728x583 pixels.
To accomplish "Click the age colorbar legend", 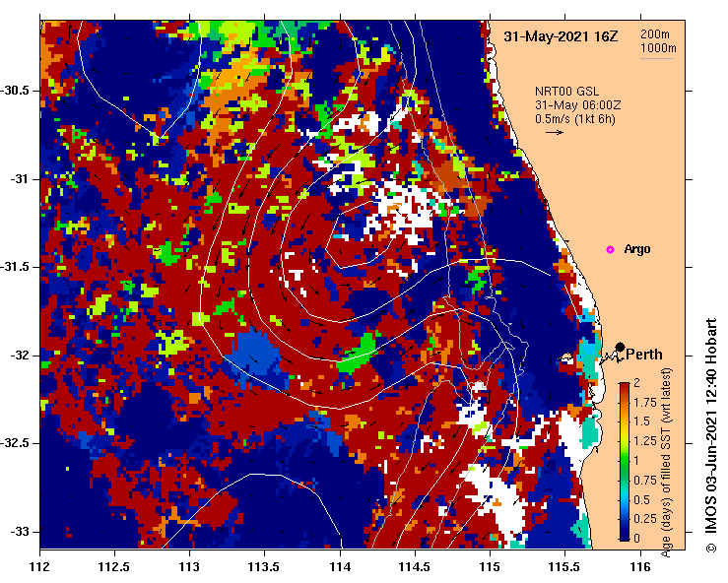I will (x=624, y=462).
